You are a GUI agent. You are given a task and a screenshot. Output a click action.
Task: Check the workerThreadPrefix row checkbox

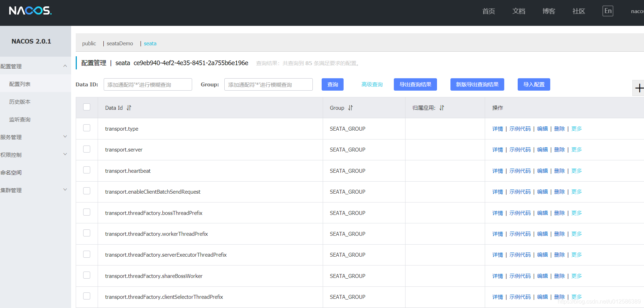pyautogui.click(x=87, y=233)
